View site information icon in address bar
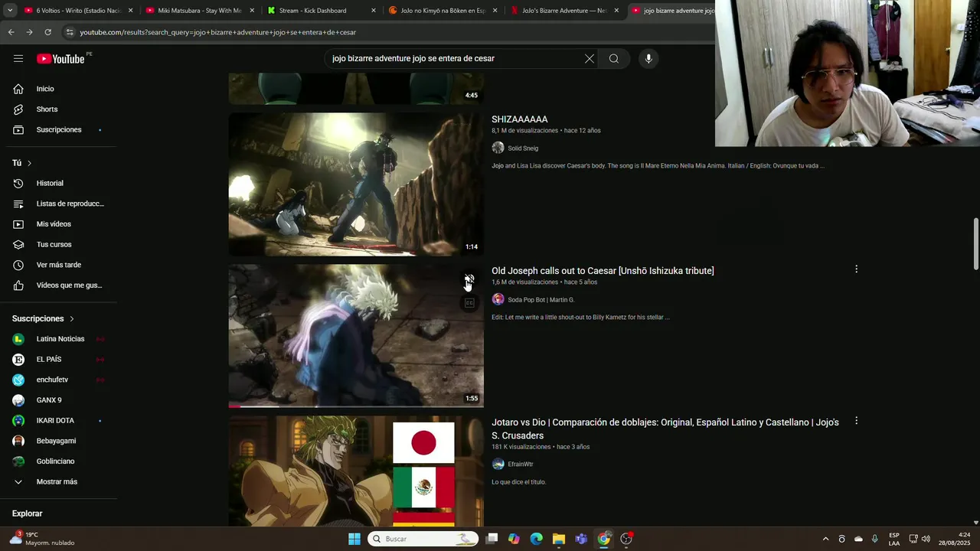Viewport: 980px width, 551px height. (x=70, y=32)
